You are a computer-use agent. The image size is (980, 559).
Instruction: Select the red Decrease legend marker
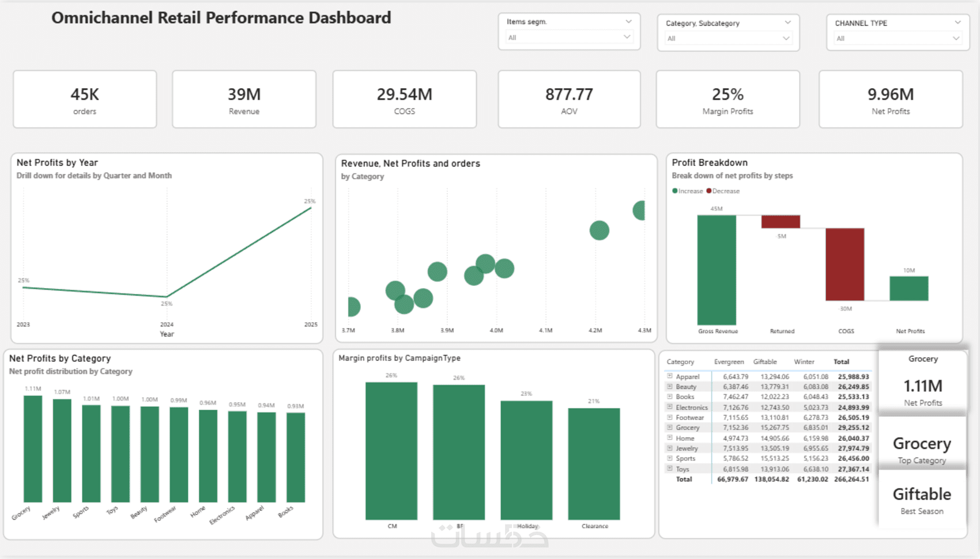708,191
